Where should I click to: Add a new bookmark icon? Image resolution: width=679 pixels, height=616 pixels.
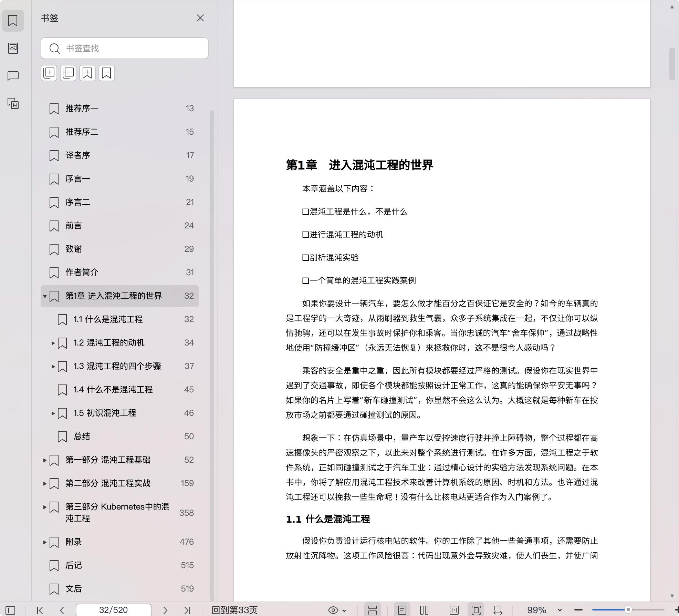point(87,73)
